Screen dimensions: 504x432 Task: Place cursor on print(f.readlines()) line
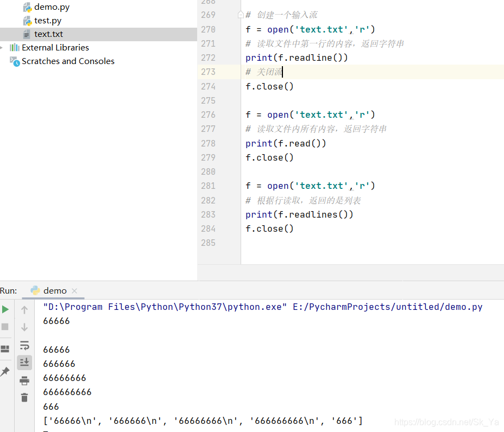point(299,214)
